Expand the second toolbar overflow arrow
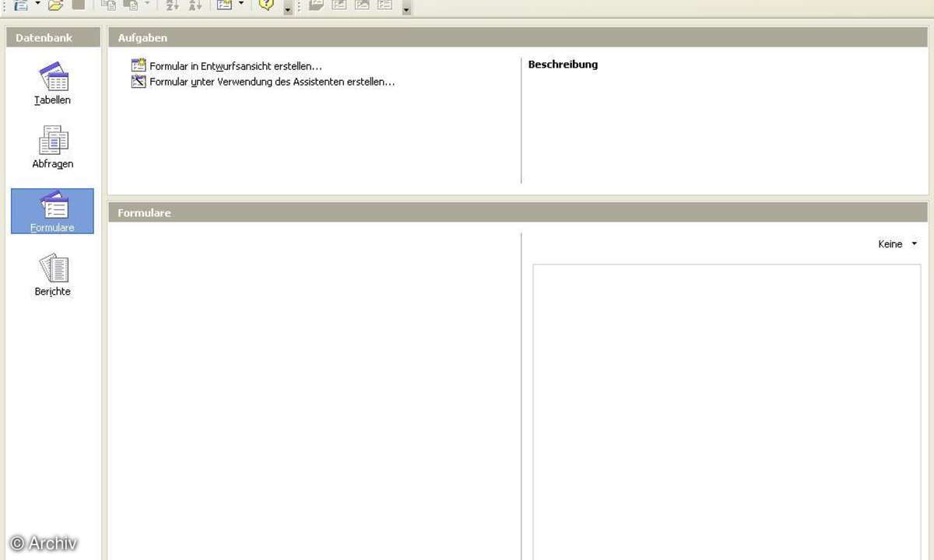Screen dimensions: 934x560 click(x=406, y=9)
